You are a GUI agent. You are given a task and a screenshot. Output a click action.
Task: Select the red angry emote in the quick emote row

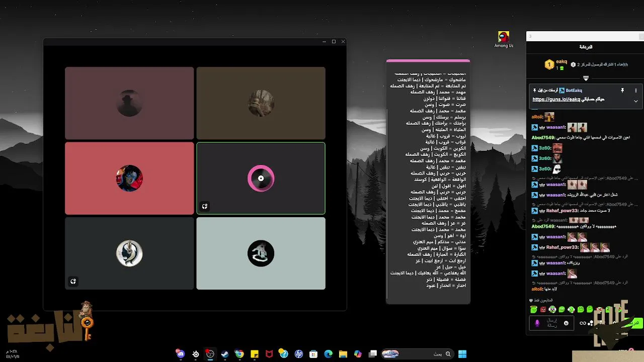[x=543, y=310]
